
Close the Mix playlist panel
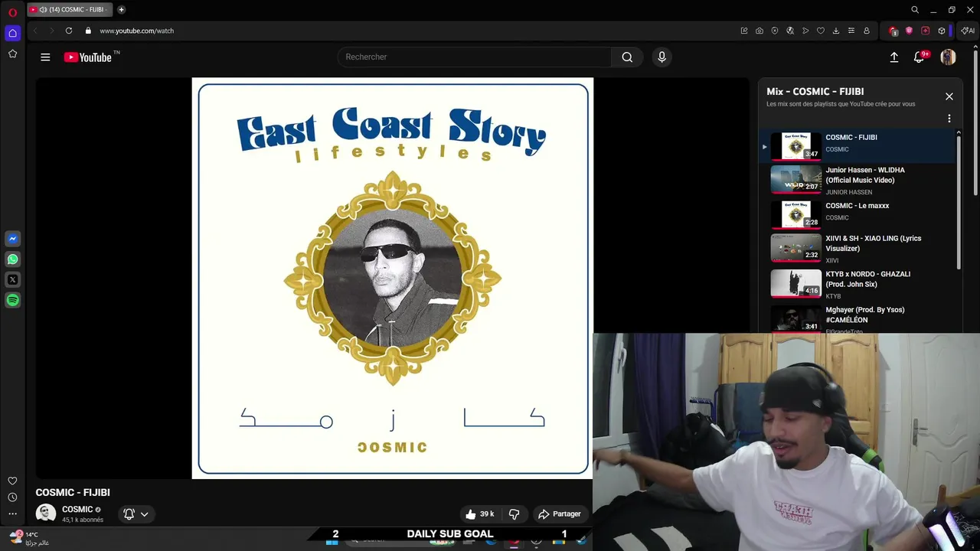(x=949, y=96)
